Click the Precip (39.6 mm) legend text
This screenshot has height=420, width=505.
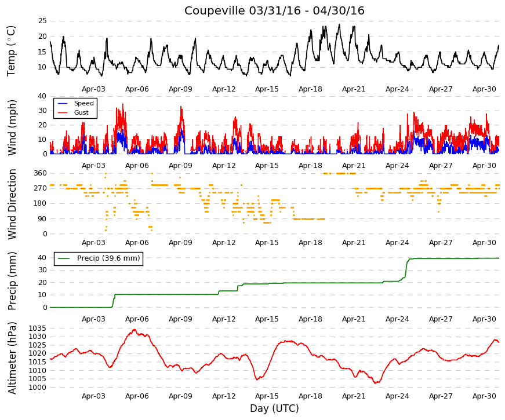108,258
